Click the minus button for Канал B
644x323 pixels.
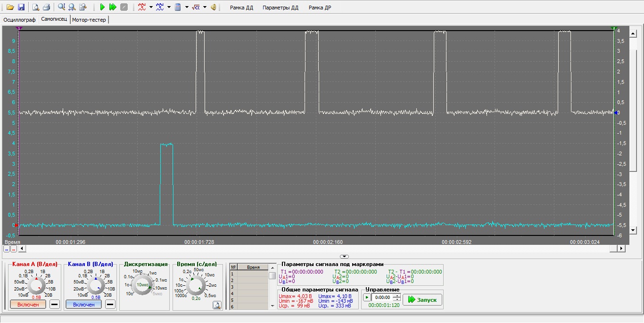(x=110, y=304)
